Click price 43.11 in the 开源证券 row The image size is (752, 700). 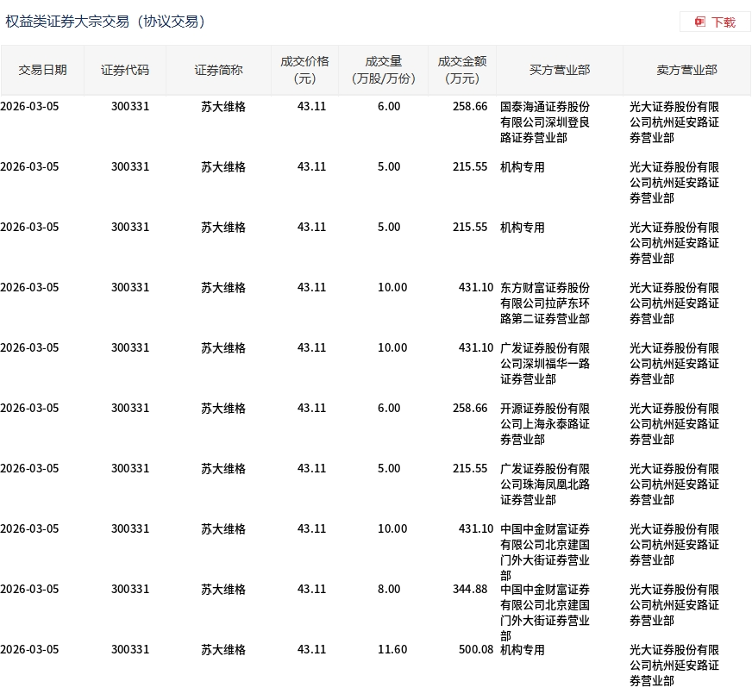tap(311, 408)
